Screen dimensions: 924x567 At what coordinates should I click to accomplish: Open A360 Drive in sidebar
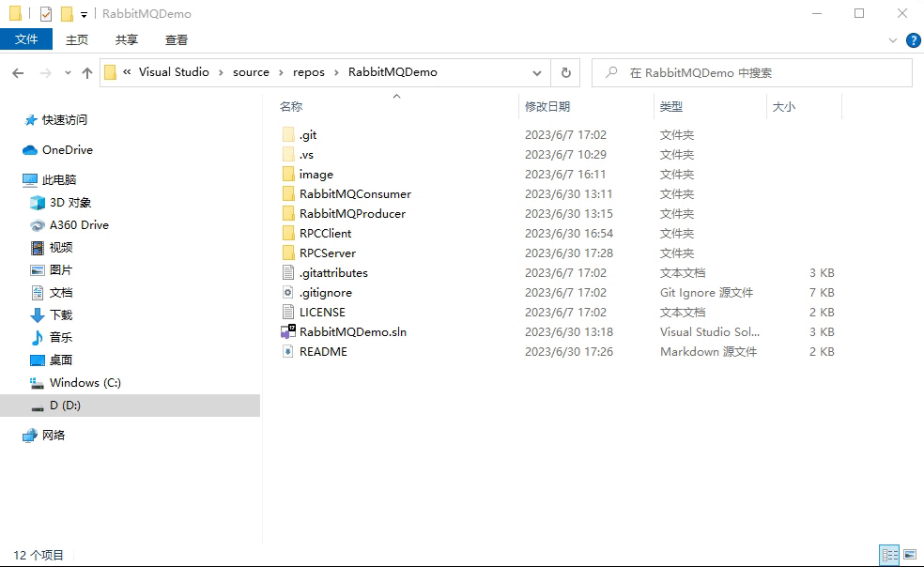point(69,225)
